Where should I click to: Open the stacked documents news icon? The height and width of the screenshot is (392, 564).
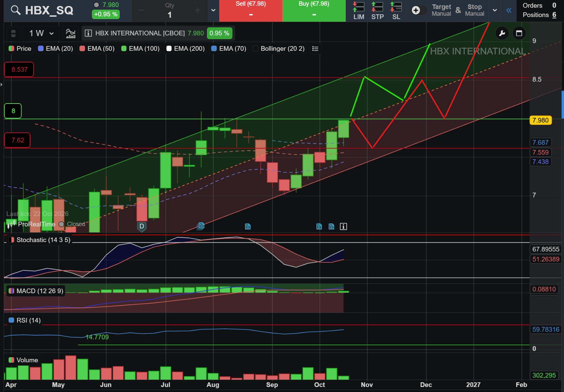201,226
